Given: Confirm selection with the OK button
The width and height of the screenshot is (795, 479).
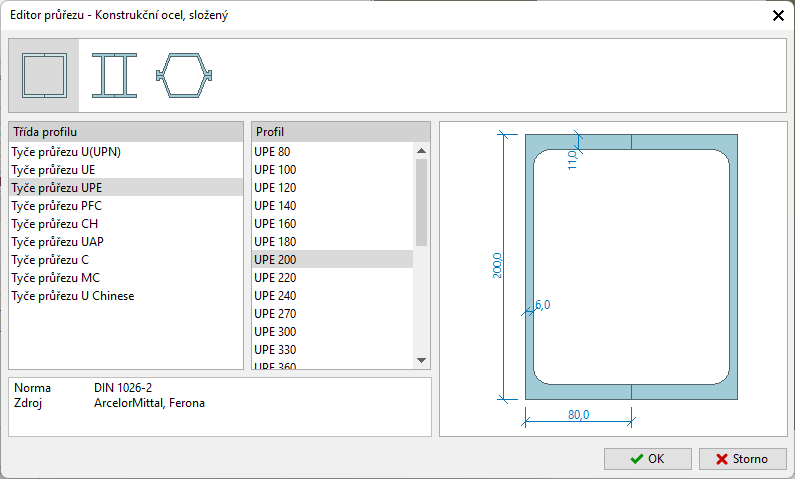Looking at the screenshot, I should tap(647, 459).
